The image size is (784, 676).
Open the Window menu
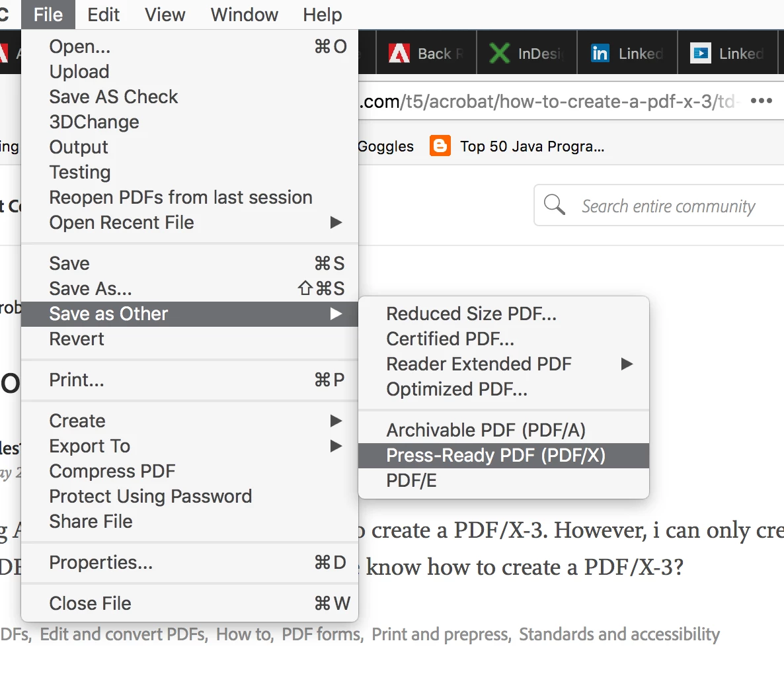(244, 15)
